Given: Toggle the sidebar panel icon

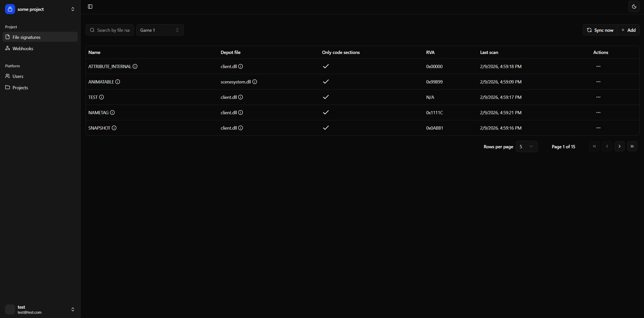Looking at the screenshot, I should (x=90, y=7).
